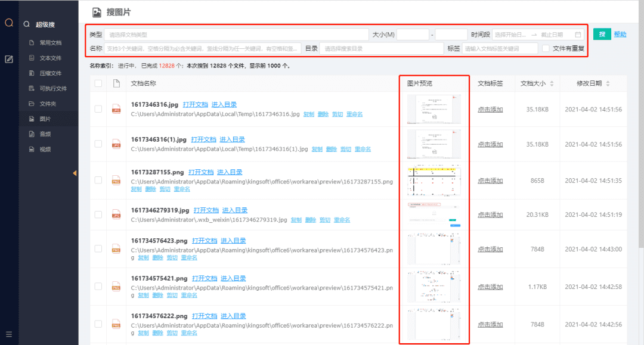Image resolution: width=644 pixels, height=345 pixels.
Task: Click 复制 for 1617346279319.jpg
Action: [296, 220]
